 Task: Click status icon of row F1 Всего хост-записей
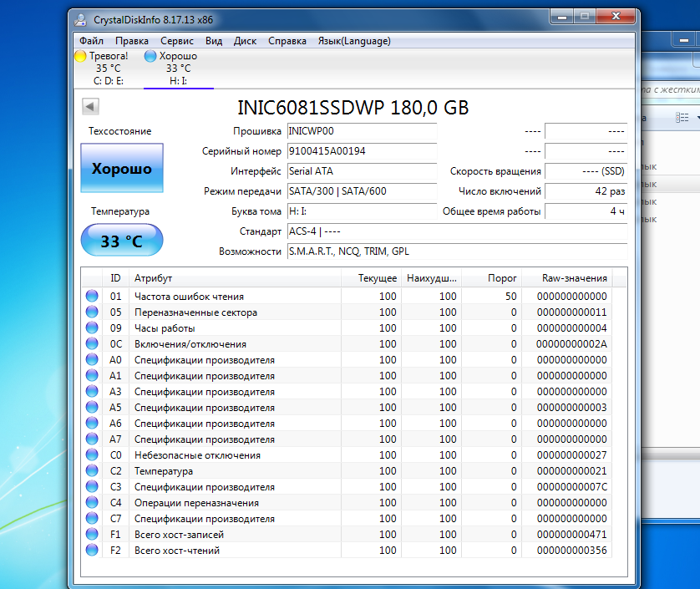92,534
